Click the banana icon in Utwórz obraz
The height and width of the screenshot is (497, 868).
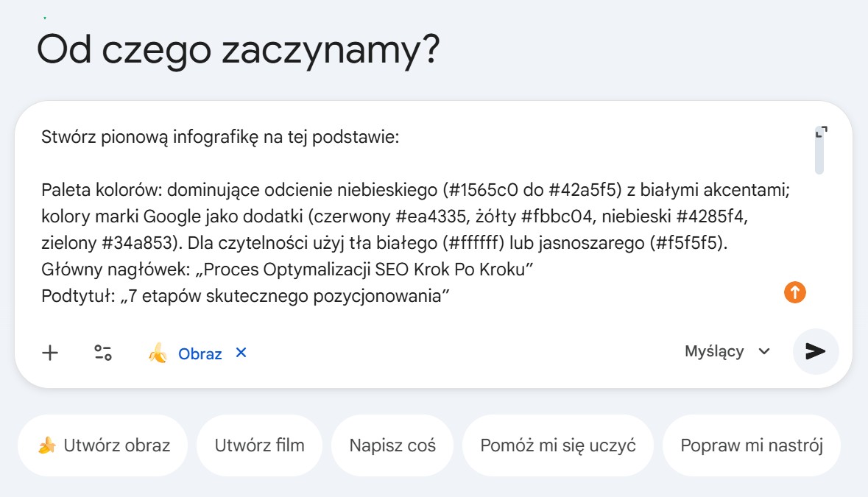[47, 445]
